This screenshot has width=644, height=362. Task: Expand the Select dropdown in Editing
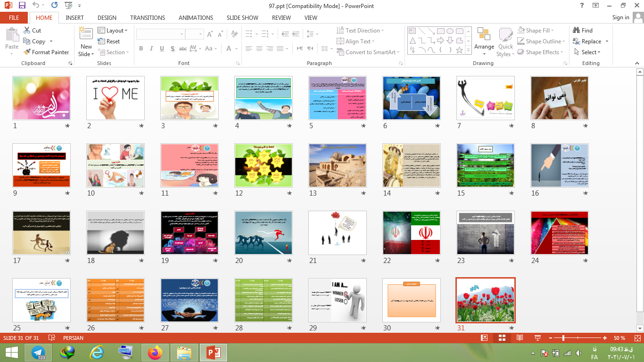(x=587, y=52)
